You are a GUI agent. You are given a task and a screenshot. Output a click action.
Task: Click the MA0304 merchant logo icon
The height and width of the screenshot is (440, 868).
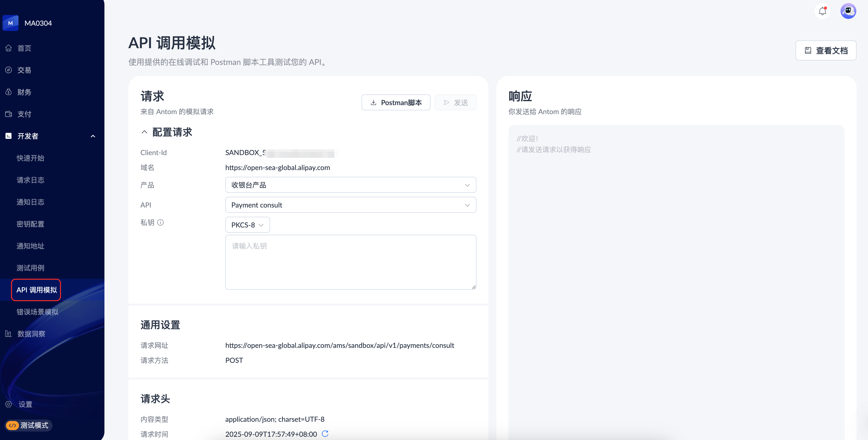pyautogui.click(x=10, y=23)
